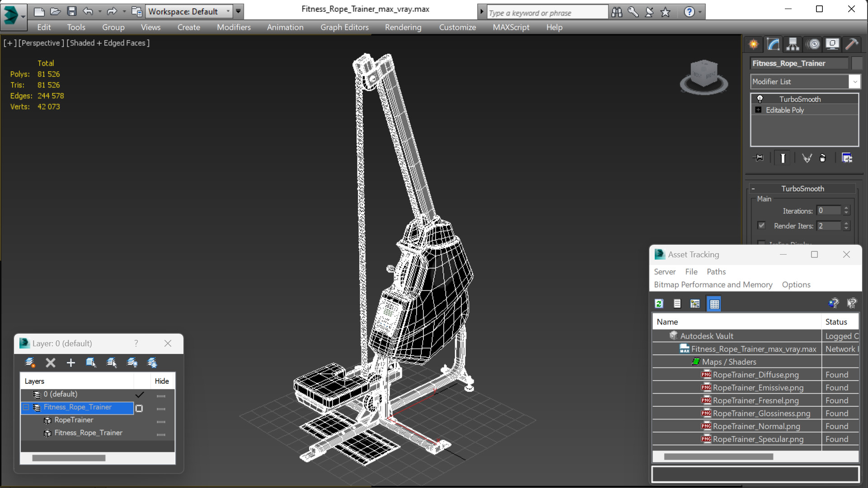Click Bitmap Performance and Memory menu
Viewport: 868px width, 488px height.
click(713, 285)
